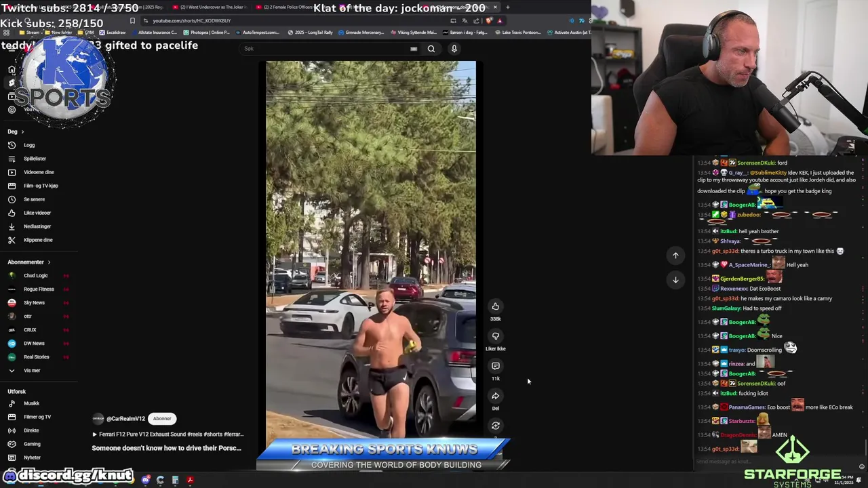868x488 pixels.
Task: Go to next short with down arrow
Action: click(x=675, y=280)
